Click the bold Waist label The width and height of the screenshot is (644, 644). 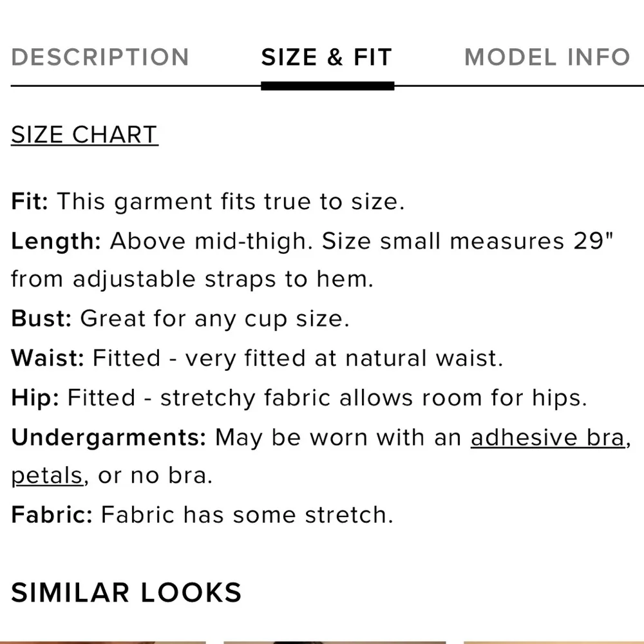[x=47, y=358]
